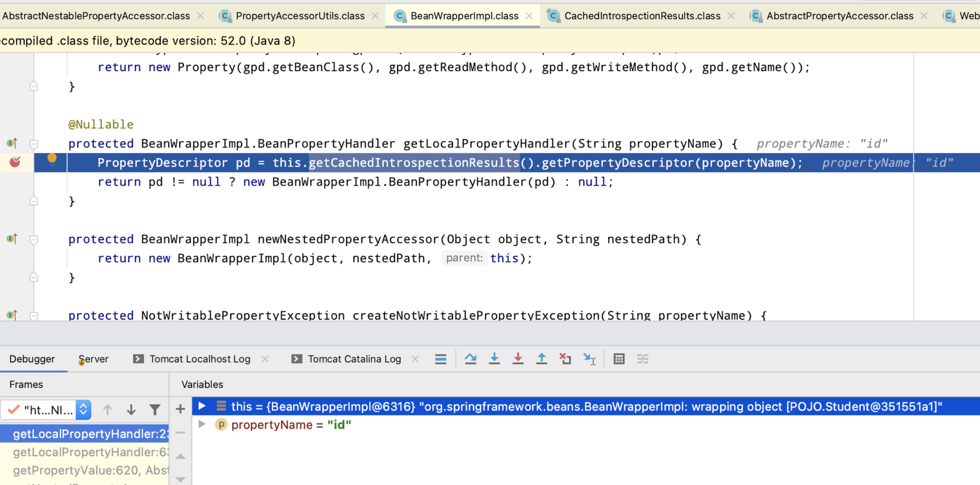
Task: Click getPropertyDescriptor in the highlighted line
Action: click(x=617, y=163)
